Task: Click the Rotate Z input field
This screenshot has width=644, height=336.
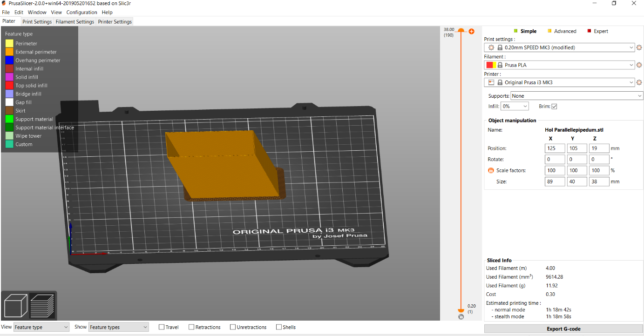Action: [x=599, y=160]
